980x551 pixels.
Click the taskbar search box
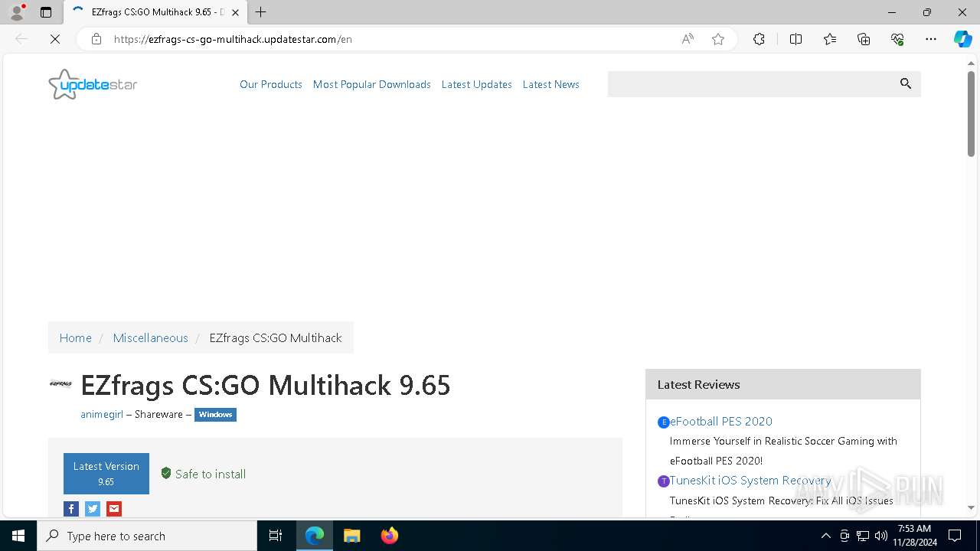click(147, 536)
